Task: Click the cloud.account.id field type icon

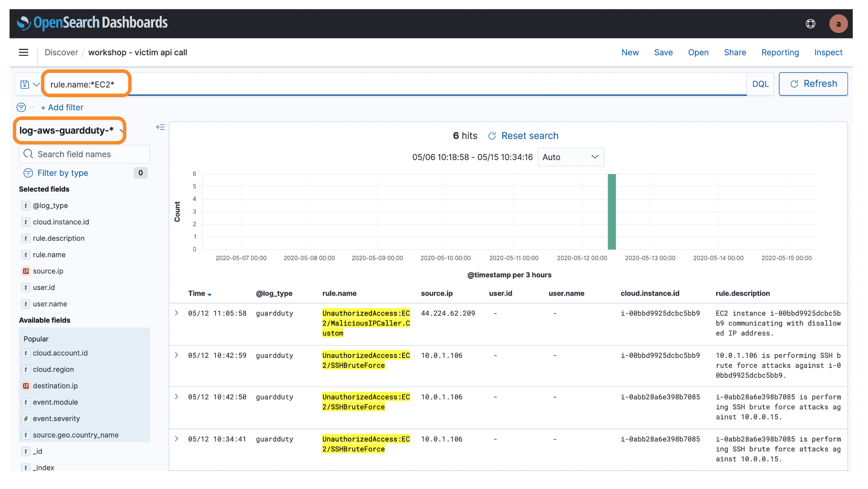Action: pyautogui.click(x=26, y=353)
